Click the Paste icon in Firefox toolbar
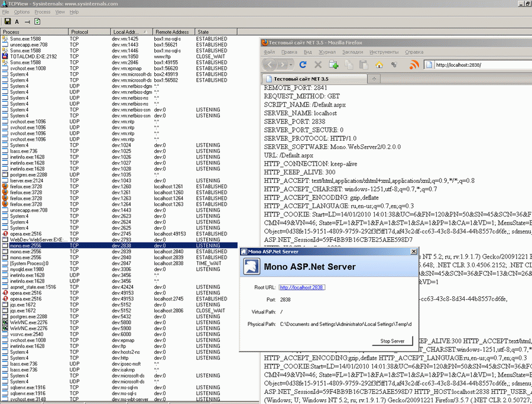The image size is (532, 404). pos(364,64)
